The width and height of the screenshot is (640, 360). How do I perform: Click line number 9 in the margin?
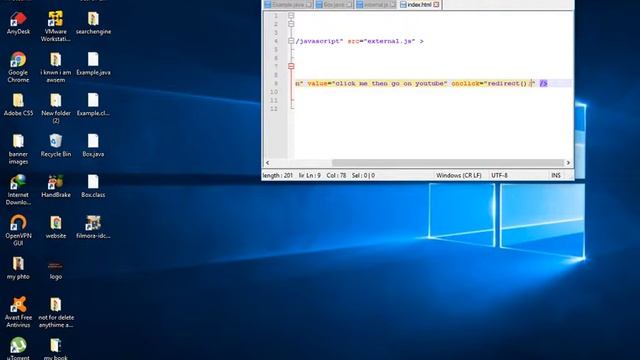click(276, 83)
